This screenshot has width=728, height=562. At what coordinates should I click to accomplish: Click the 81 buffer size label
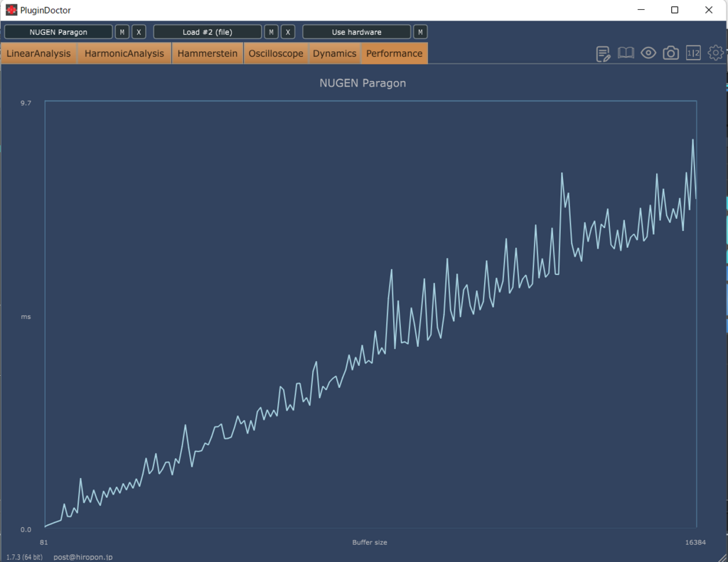click(43, 542)
